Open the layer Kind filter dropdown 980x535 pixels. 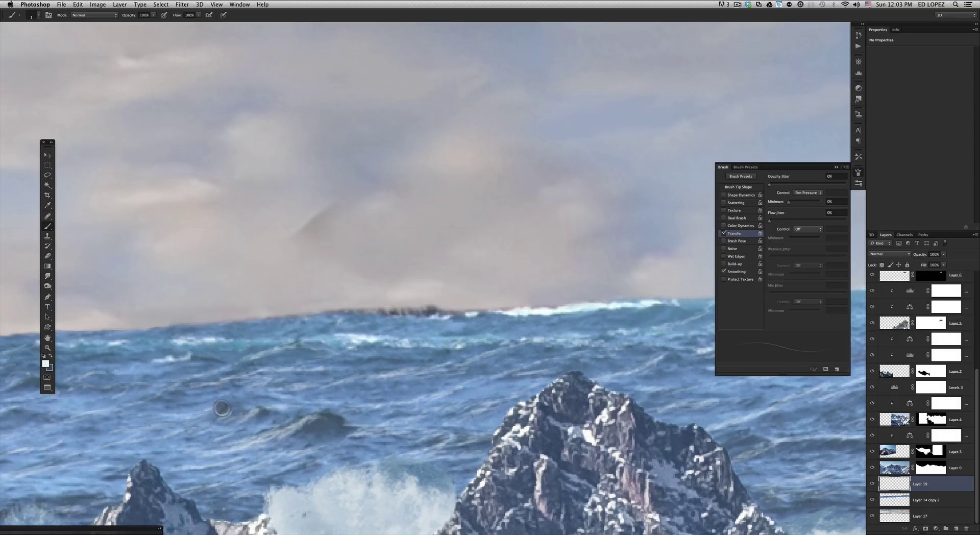click(x=880, y=244)
